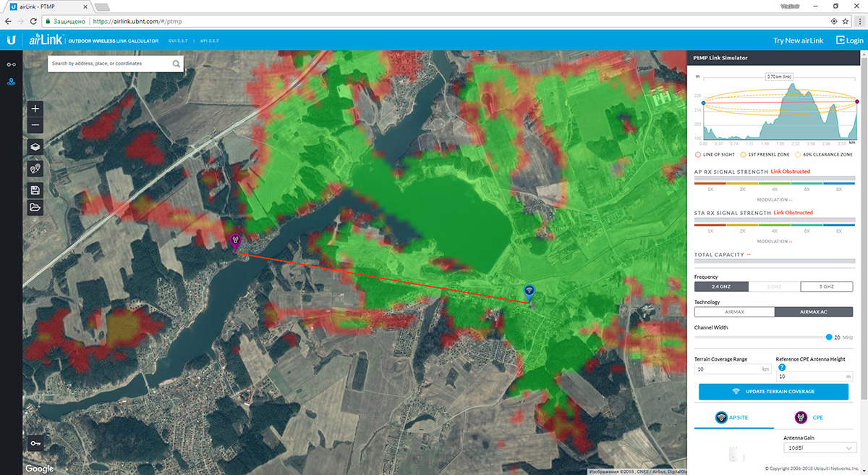868x475 pixels.
Task: Switch technology to AIRMAX AC
Action: pyautogui.click(x=814, y=312)
